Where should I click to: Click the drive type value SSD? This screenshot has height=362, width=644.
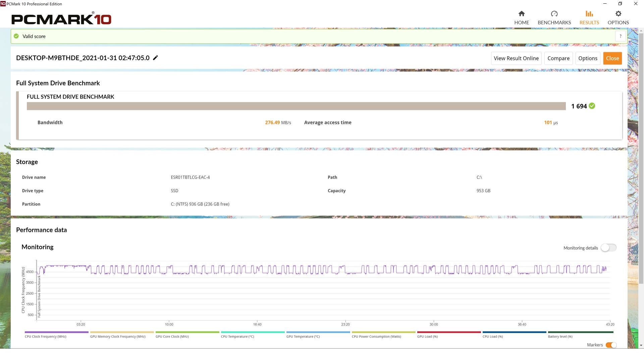[x=174, y=191]
